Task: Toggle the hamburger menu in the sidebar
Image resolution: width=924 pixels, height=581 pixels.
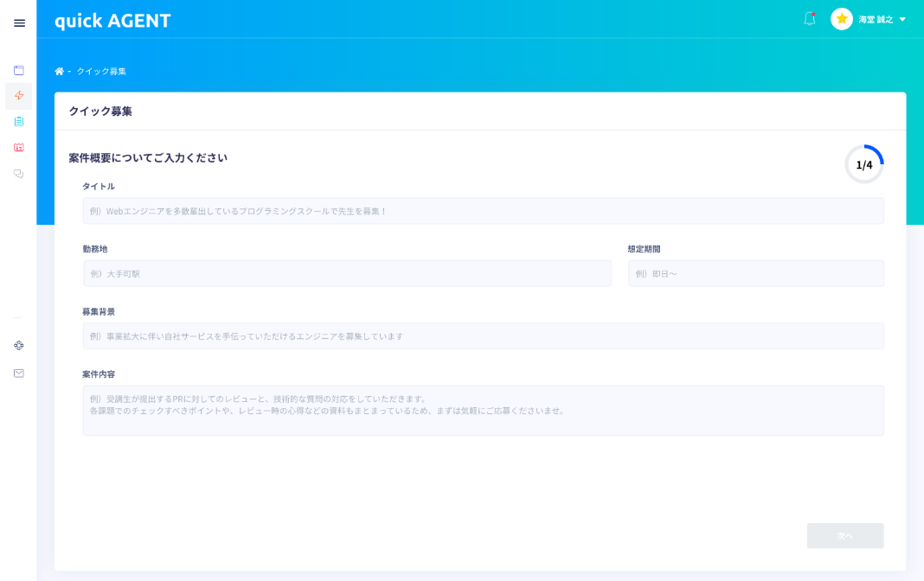Action: click(x=19, y=23)
